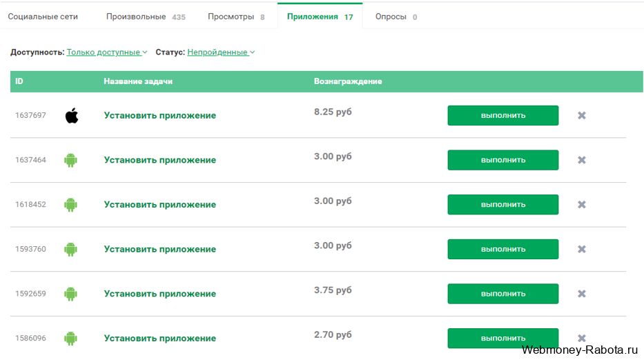Click the 2.70 руб reward value

(333, 335)
